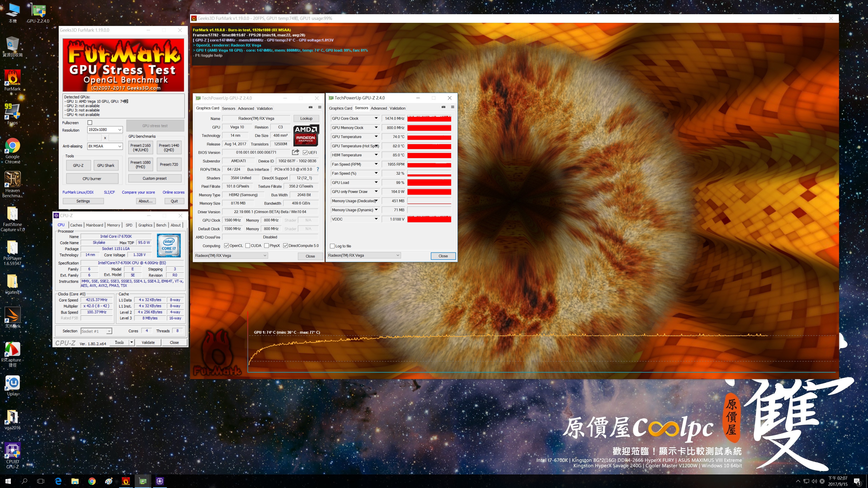Open GPU-Z.2.4.0 desktop icon

(38, 13)
